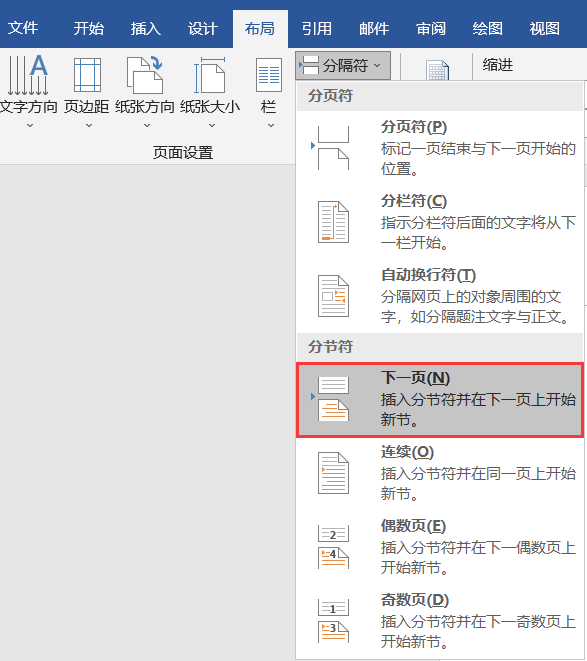Insert 下一页(N) section break

[440, 400]
